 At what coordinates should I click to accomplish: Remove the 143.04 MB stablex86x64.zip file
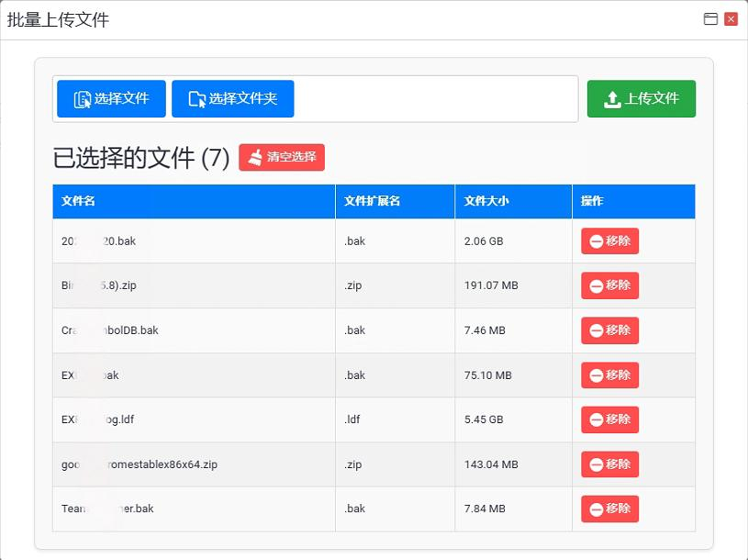pos(609,465)
